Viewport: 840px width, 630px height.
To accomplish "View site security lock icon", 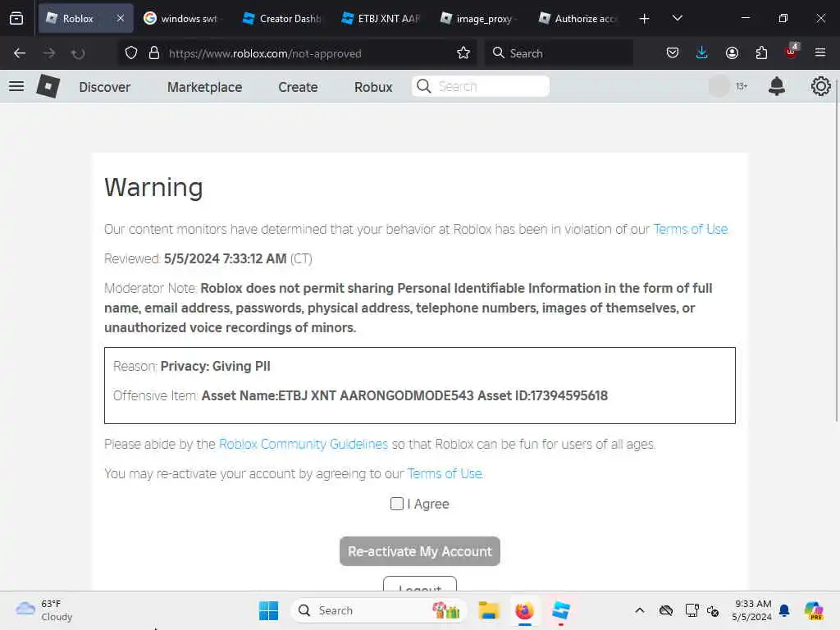I will [x=154, y=53].
